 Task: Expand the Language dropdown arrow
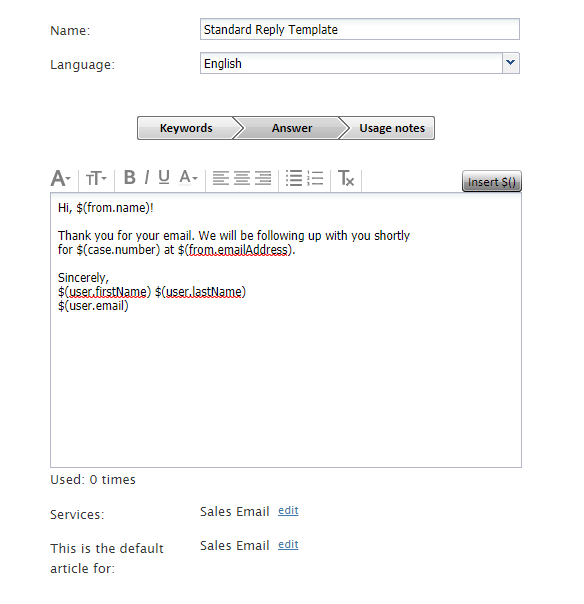click(511, 63)
